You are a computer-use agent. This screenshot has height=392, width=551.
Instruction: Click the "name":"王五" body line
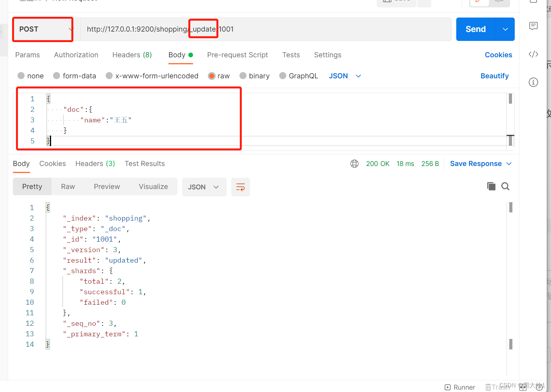[106, 120]
